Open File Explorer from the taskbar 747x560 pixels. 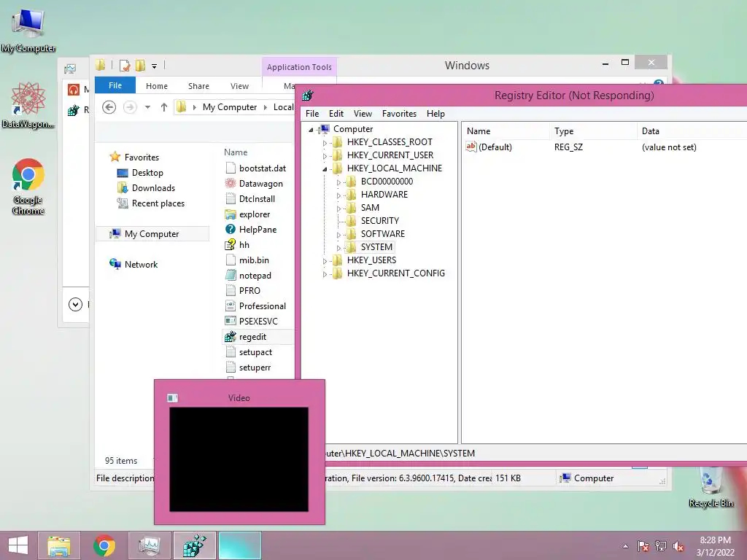click(59, 545)
